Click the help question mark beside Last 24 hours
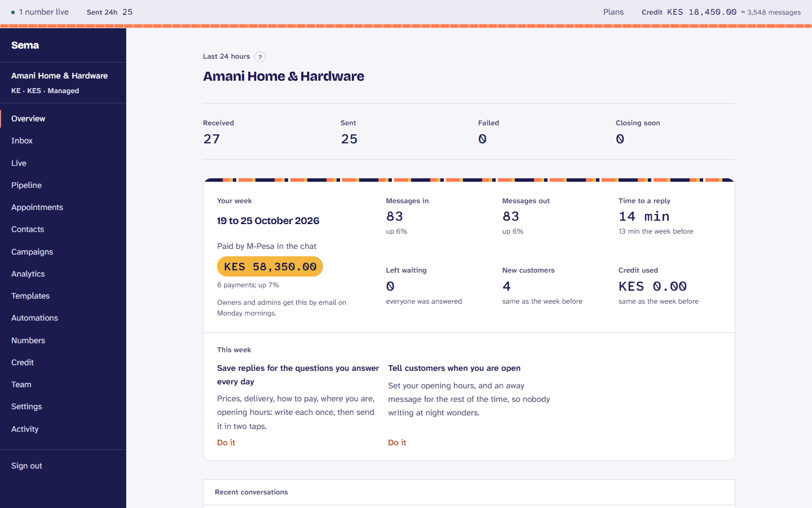 pos(260,57)
